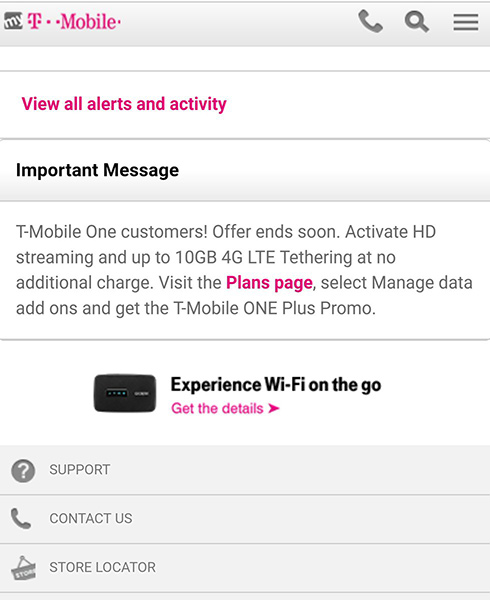Click the T-Mobile One promo message text
Image resolution: width=490 pixels, height=600 pixels.
(x=244, y=270)
